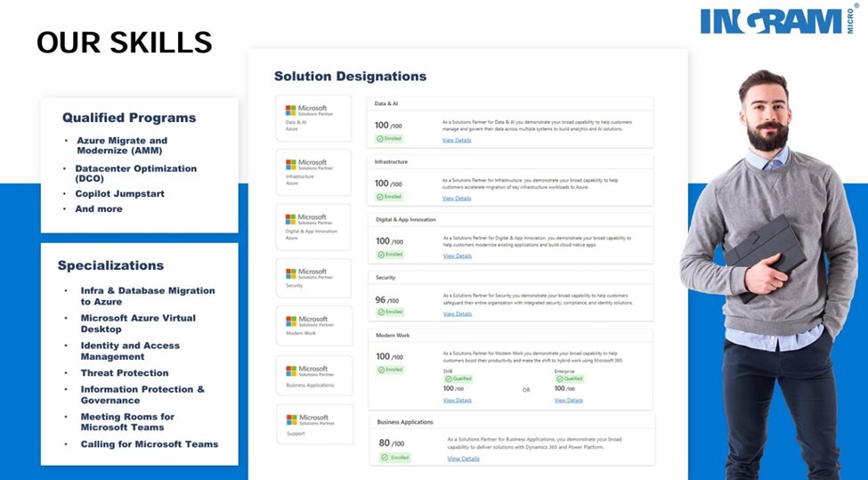
Task: Click the Modern Work card header
Action: coord(510,336)
